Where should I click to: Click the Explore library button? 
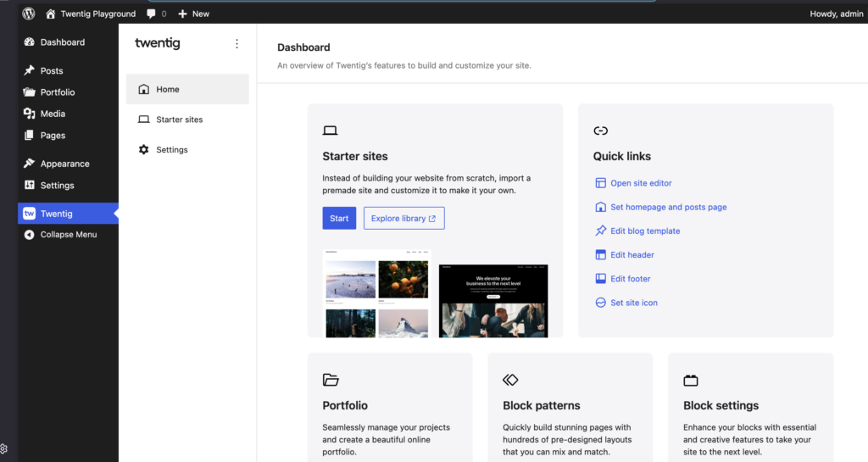[x=403, y=218]
